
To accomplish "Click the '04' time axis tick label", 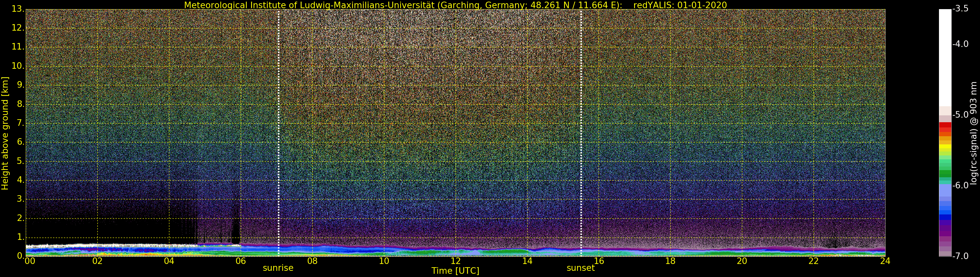I will tap(169, 261).
